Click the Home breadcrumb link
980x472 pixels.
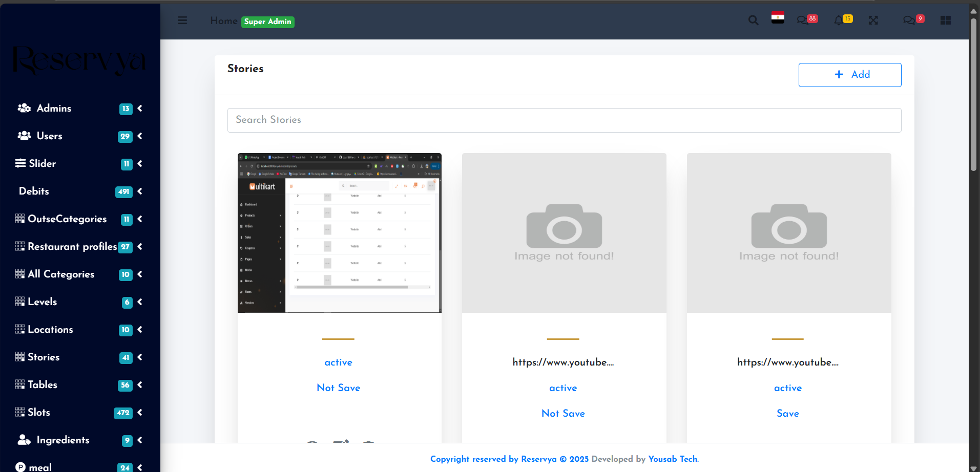[x=223, y=21]
